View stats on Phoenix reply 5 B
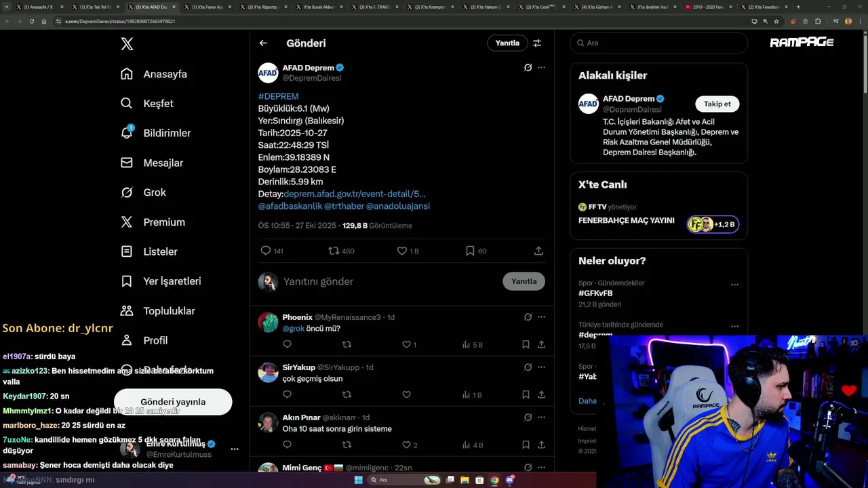The height and width of the screenshot is (488, 868). coord(472,344)
